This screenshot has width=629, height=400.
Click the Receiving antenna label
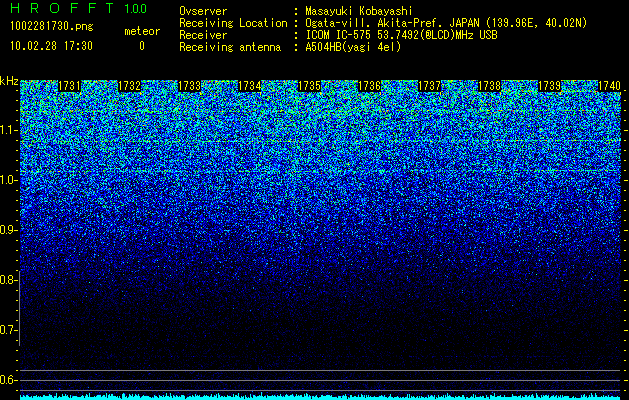[230, 47]
